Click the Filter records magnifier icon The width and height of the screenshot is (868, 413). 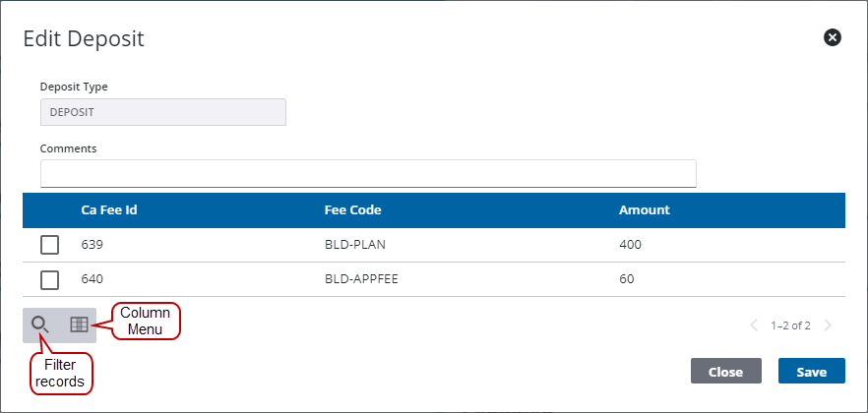(40, 324)
